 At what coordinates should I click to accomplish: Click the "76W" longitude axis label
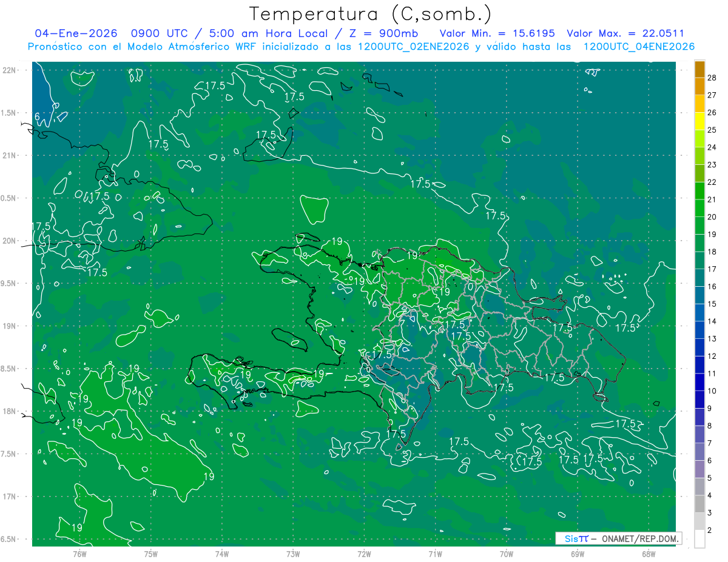click(x=79, y=554)
